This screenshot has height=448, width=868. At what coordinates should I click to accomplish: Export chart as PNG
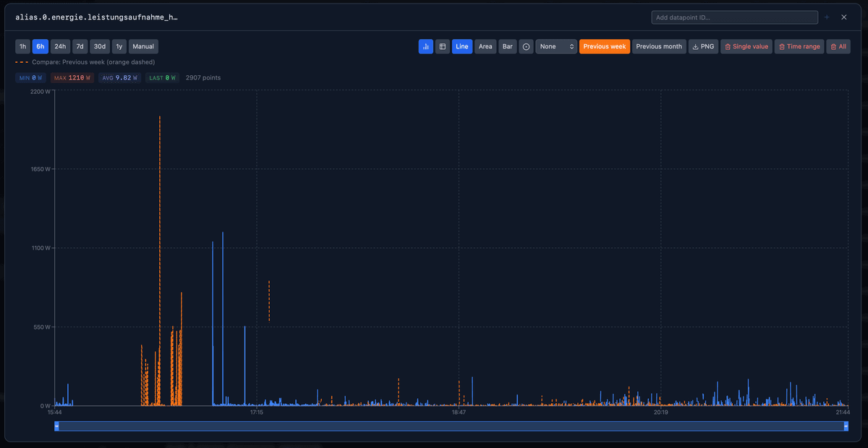click(x=703, y=46)
